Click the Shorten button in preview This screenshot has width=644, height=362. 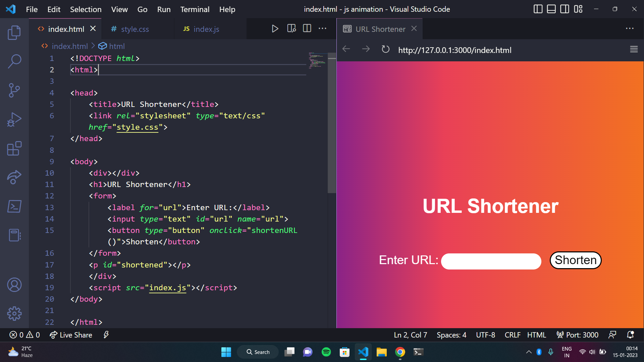pos(575,260)
